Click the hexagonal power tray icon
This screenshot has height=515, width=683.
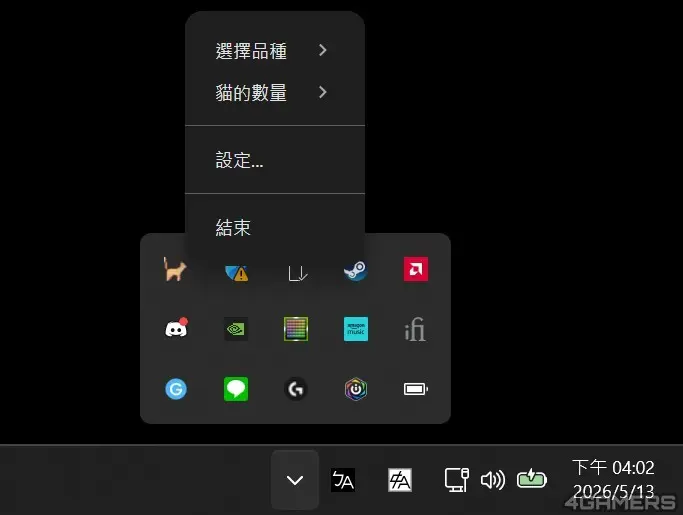coord(356,389)
